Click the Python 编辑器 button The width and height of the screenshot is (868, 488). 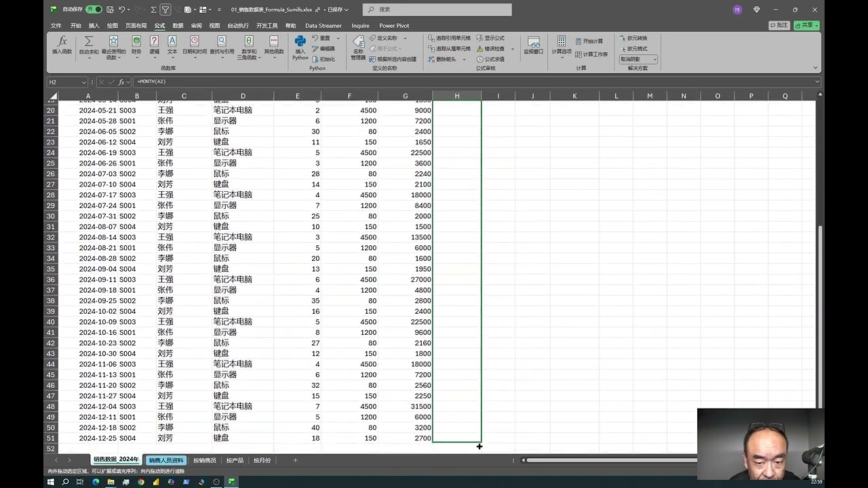(323, 49)
